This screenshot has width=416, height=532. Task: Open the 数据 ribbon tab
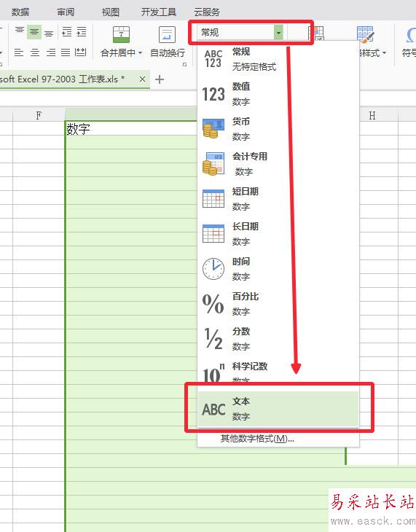(20, 12)
